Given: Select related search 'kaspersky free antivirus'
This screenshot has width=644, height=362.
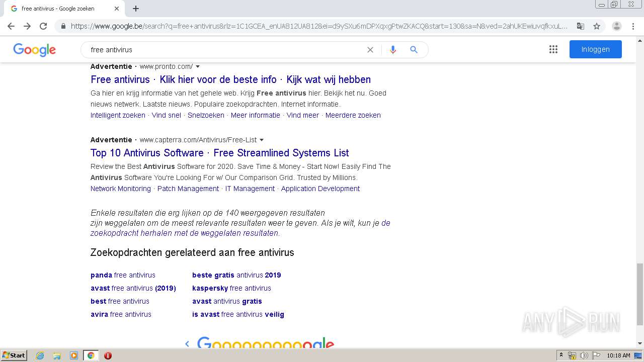Looking at the screenshot, I should click(x=231, y=288).
